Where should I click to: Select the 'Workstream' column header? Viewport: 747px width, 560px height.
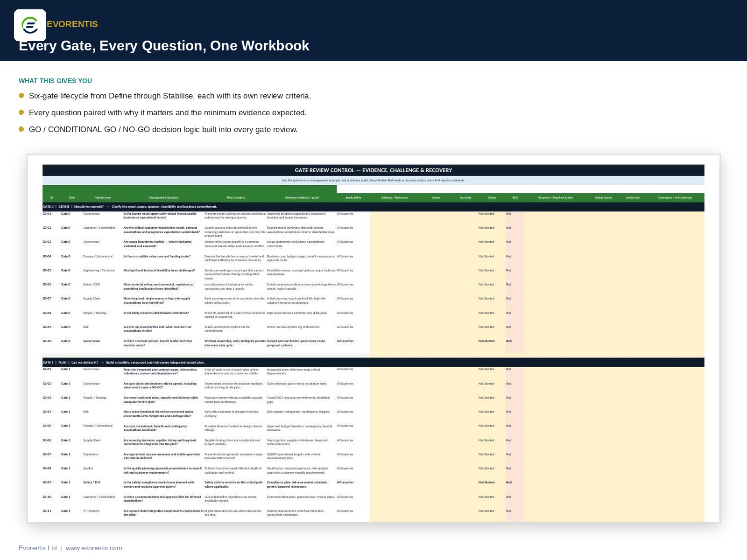coord(103,197)
